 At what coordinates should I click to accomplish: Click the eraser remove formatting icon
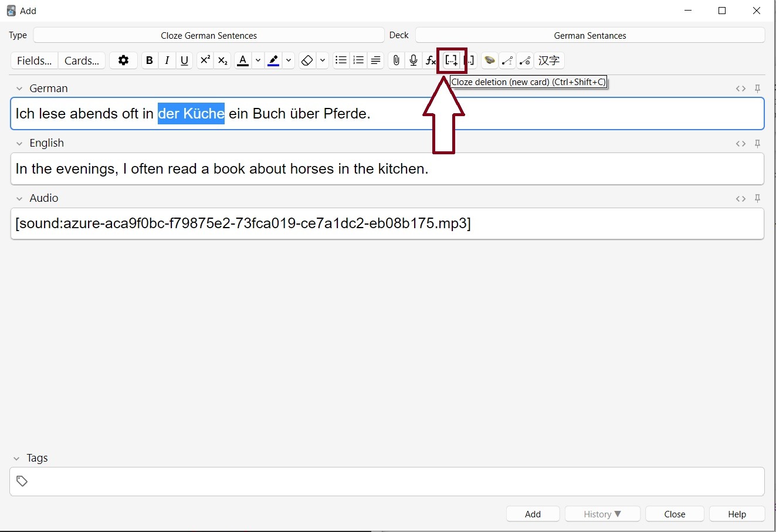pos(307,60)
